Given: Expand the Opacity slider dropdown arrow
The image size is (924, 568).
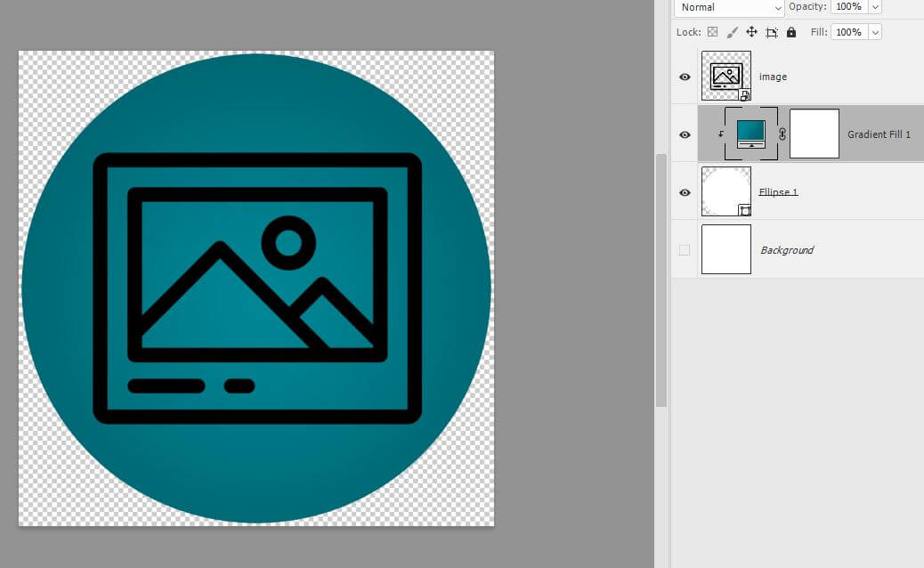Looking at the screenshot, I should (x=875, y=7).
